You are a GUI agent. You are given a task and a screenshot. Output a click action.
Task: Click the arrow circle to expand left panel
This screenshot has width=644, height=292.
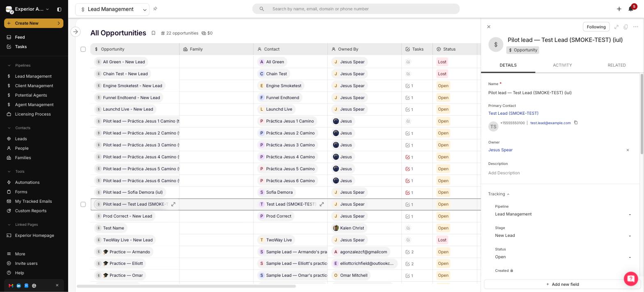pos(76,32)
